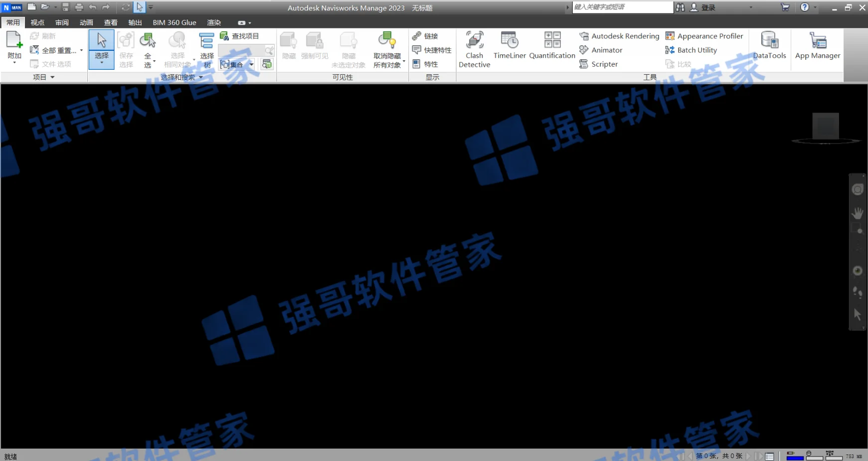Expand the Append (附加) dropdown arrow
The image size is (868, 461).
coord(14,63)
